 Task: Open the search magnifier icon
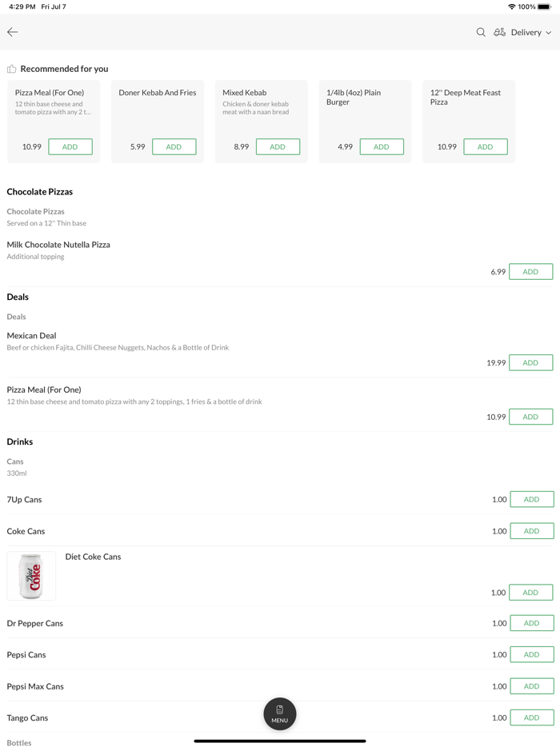(x=481, y=32)
